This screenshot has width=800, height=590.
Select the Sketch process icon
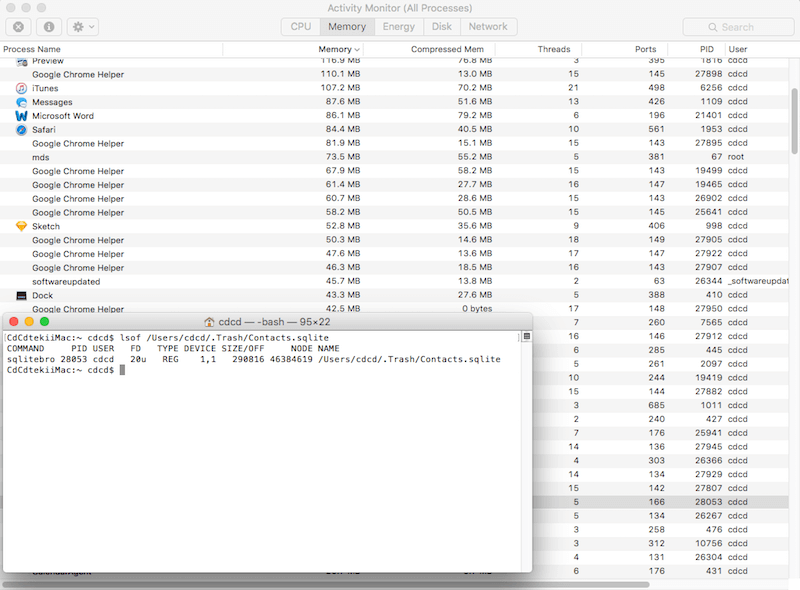pos(21,226)
